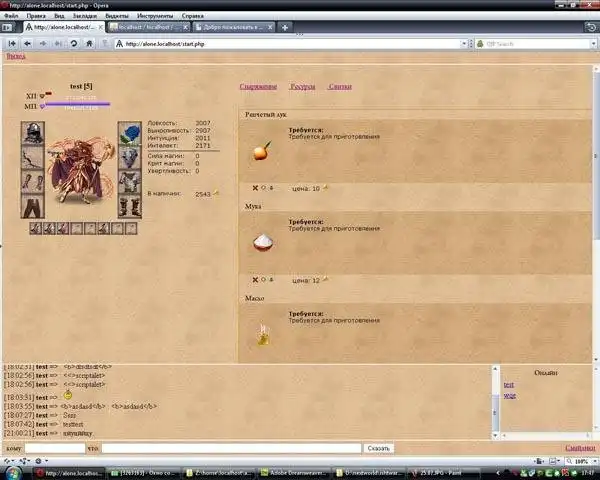Delete the Мука item with the X
This screenshot has height=480, width=600.
(255, 280)
